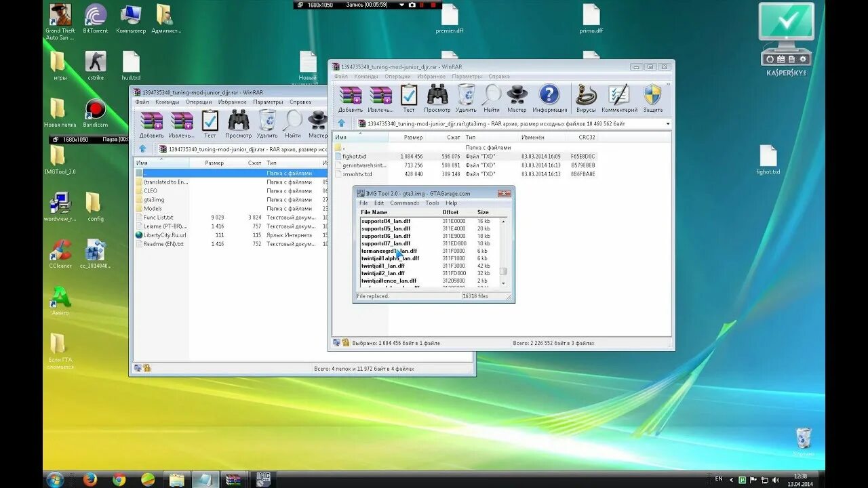Click Удалить trash icon in front WinRAR window
This screenshot has height=488, width=868.
point(466,99)
